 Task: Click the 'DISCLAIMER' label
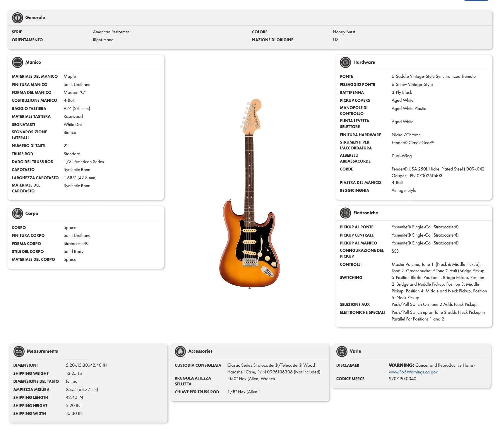tap(348, 365)
